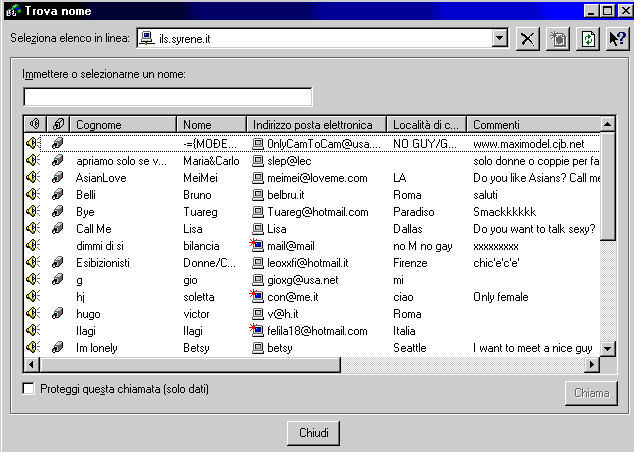Viewport: 634px width, 452px height.
Task: Click email gioxg@usa.net
Action: (x=302, y=280)
